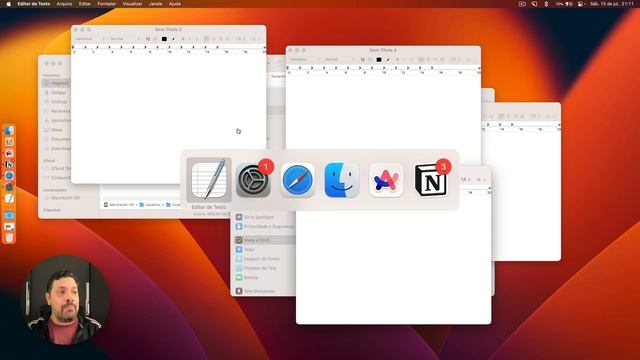Click the screen recording indicator in the menu bar
This screenshot has width=640, height=360.
click(522, 4)
